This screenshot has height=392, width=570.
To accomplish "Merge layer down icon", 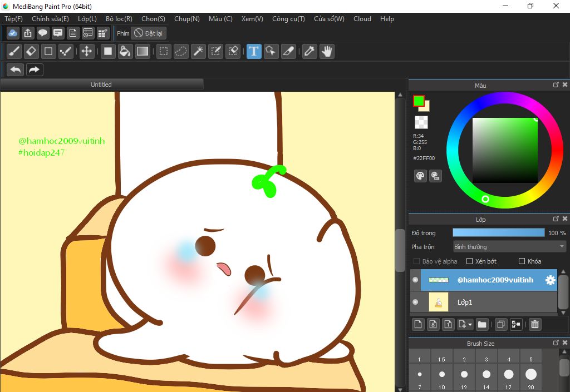I will coord(516,324).
